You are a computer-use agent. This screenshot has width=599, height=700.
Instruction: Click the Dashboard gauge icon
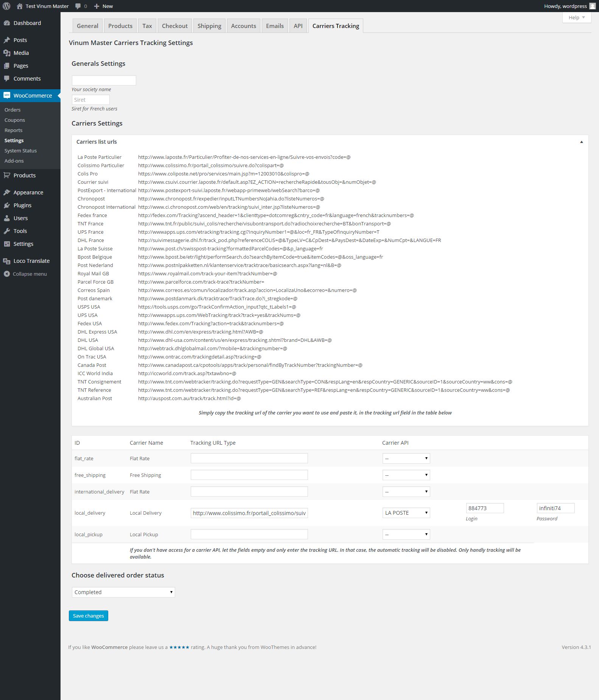[x=7, y=23]
